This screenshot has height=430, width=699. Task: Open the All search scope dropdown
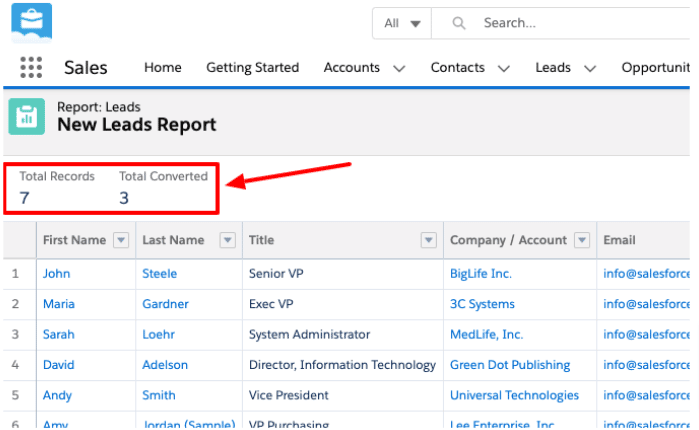(402, 23)
